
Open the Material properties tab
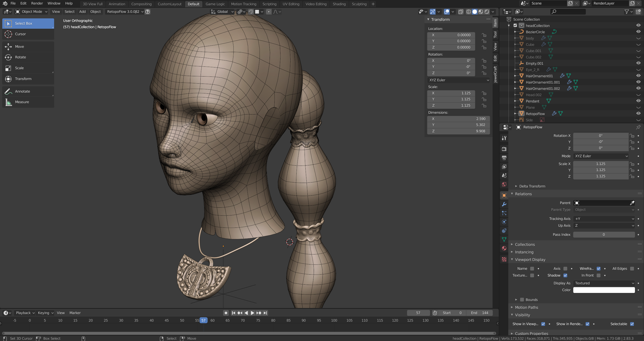point(504,248)
